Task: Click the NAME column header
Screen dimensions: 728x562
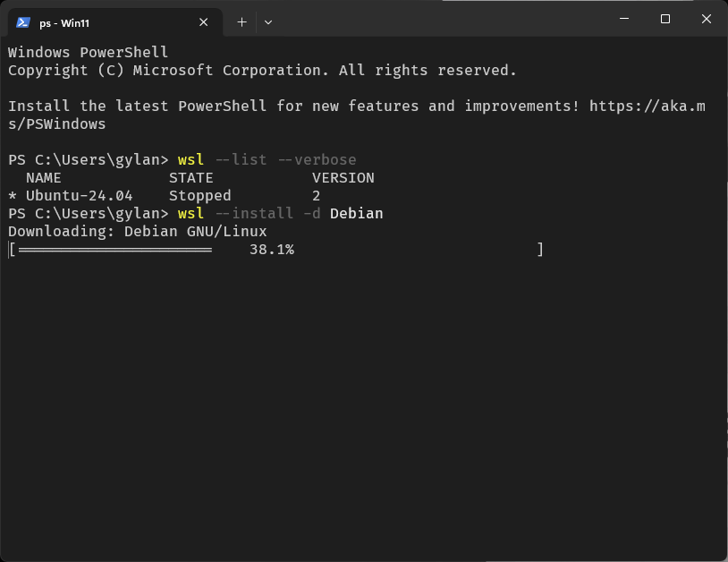Action: pyautogui.click(x=43, y=178)
